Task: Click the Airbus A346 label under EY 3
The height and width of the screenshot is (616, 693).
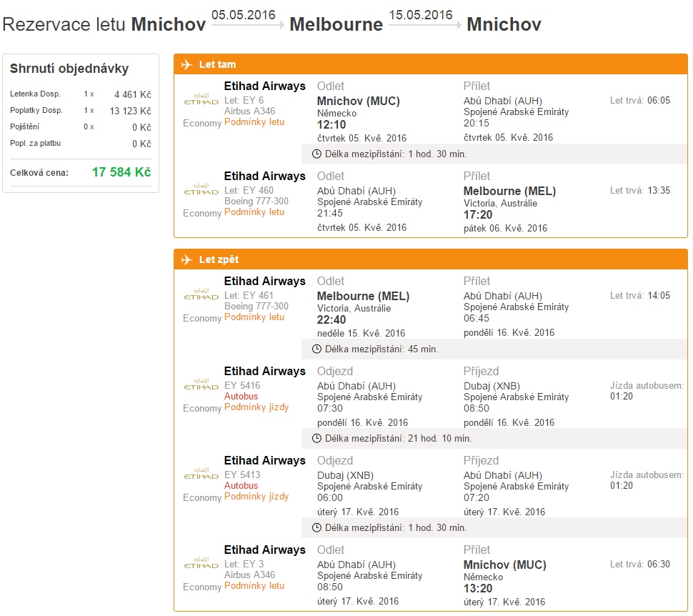Action: tap(250, 575)
